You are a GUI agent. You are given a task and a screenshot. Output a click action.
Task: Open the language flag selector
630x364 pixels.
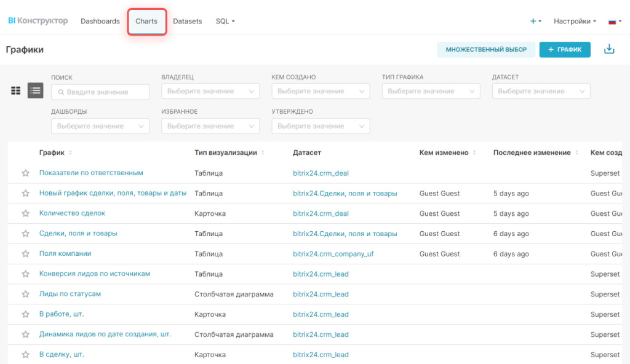click(614, 21)
